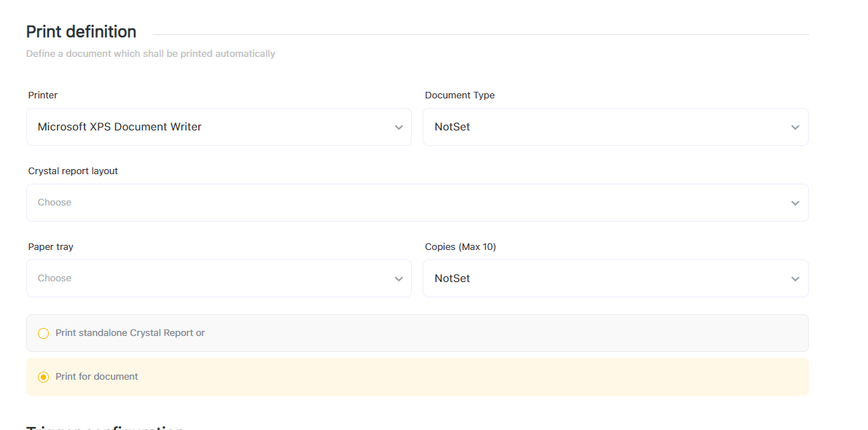Click the 'Print definition' section heading
Screen dimensions: 868x430
[81, 31]
